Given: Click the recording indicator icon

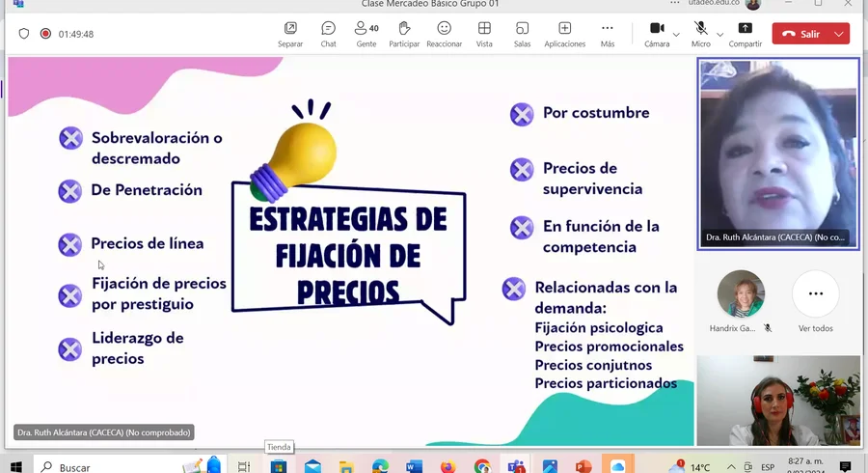Looking at the screenshot, I should [45, 34].
